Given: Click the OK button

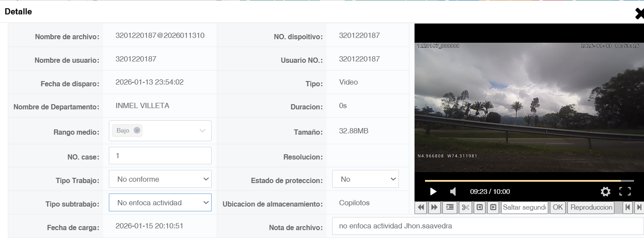Looking at the screenshot, I should coord(557,207).
